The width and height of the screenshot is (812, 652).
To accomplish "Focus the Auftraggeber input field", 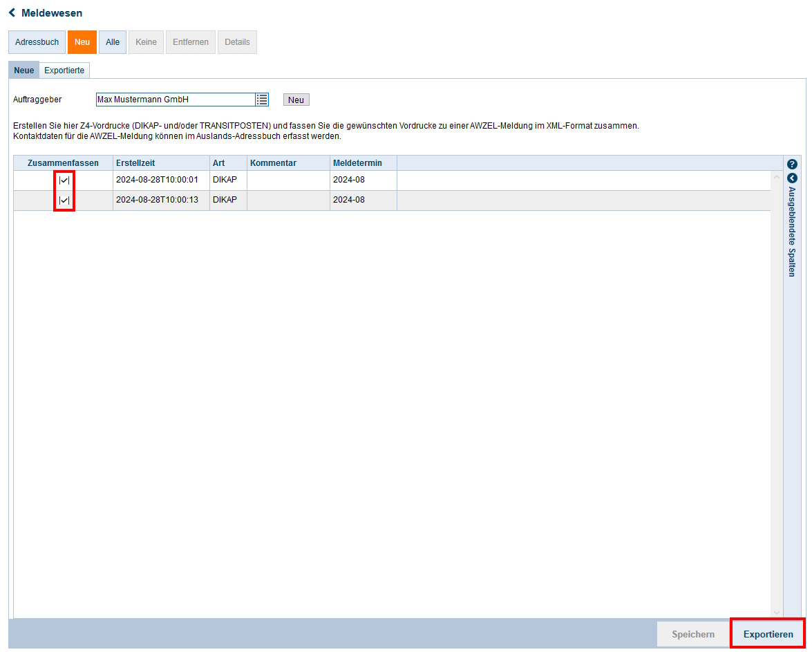I will 176,100.
